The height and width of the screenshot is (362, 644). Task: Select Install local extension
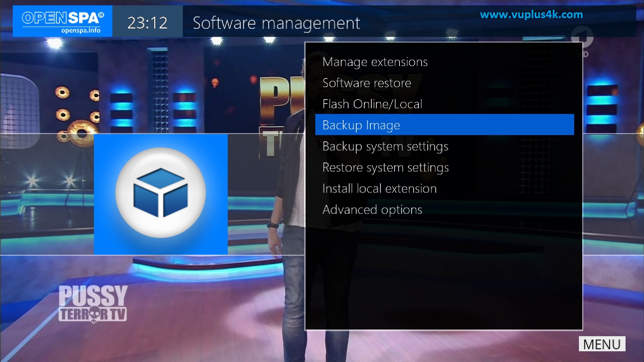click(444, 188)
